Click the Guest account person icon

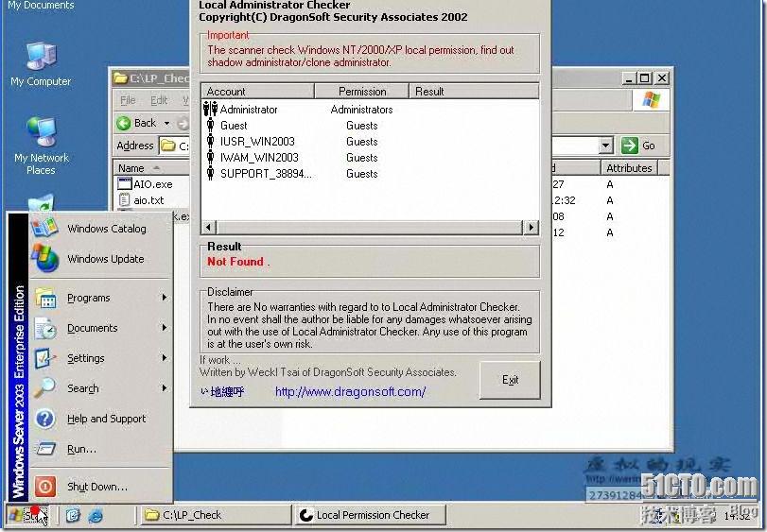click(x=210, y=126)
